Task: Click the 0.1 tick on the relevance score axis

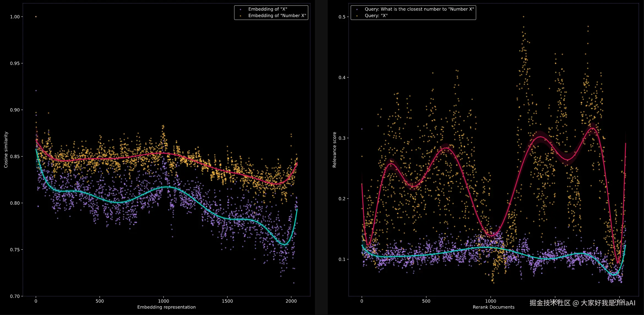Action: [x=342, y=259]
